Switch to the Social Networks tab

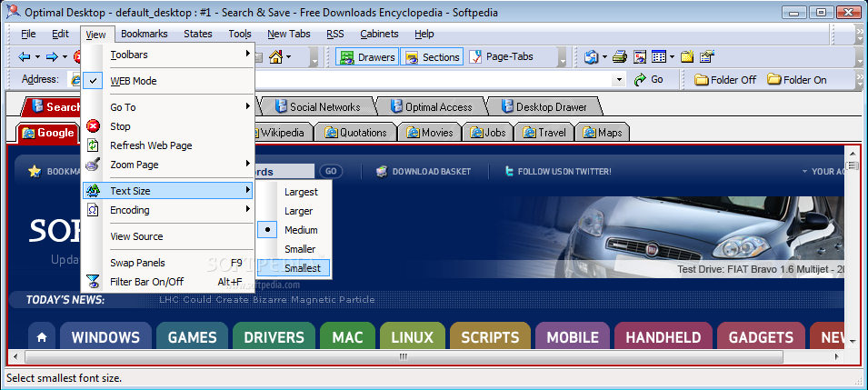click(317, 107)
